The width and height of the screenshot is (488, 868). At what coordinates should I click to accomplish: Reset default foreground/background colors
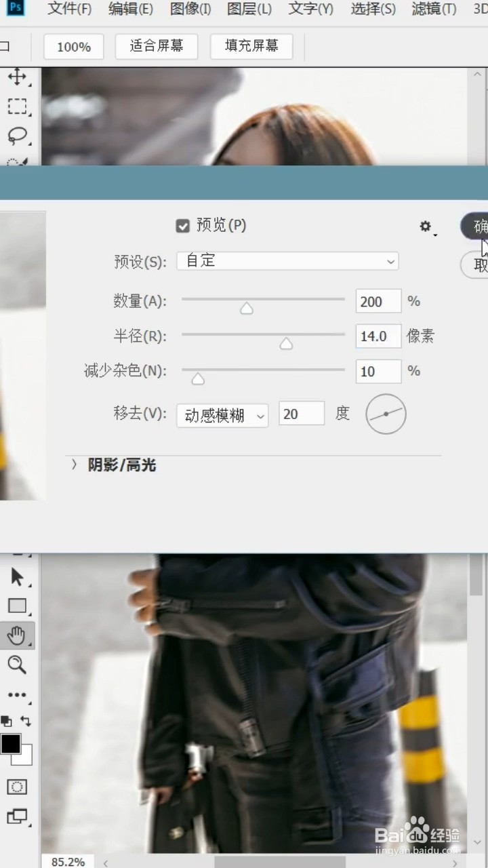pos(6,721)
